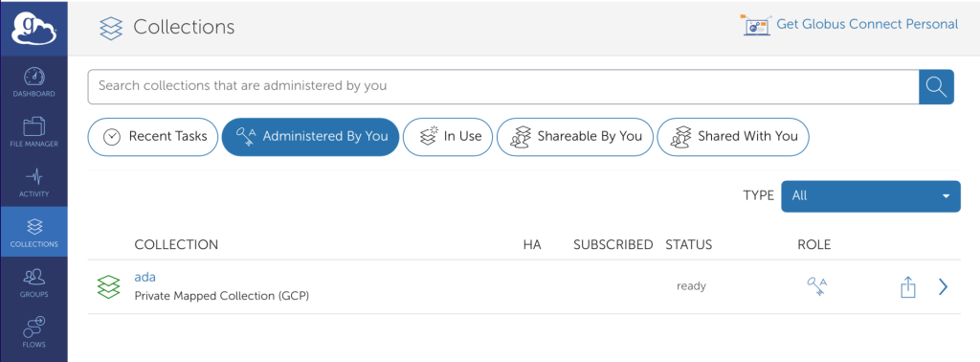
Task: Open ada in File Manager via upload icon
Action: [908, 287]
